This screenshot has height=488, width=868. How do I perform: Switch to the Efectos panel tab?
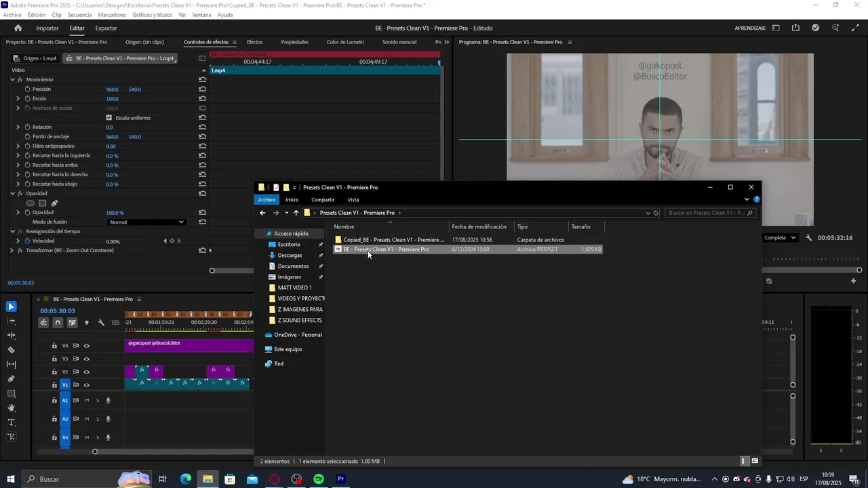tap(254, 42)
